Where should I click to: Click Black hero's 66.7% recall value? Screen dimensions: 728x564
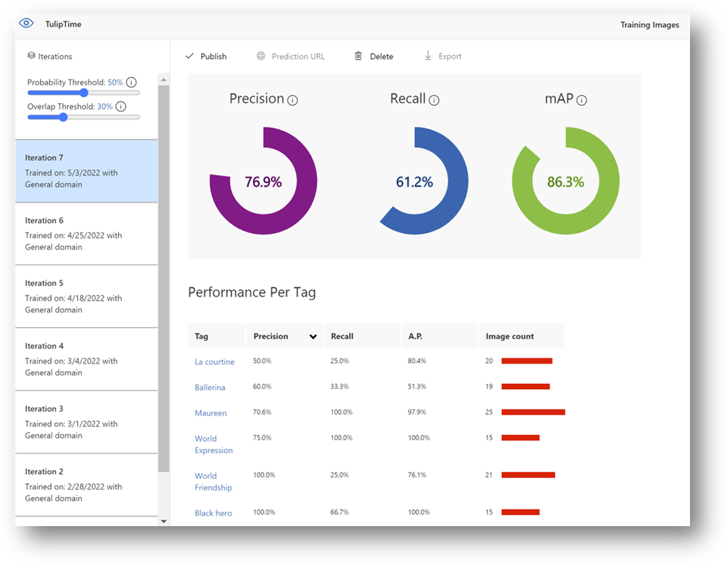click(340, 512)
